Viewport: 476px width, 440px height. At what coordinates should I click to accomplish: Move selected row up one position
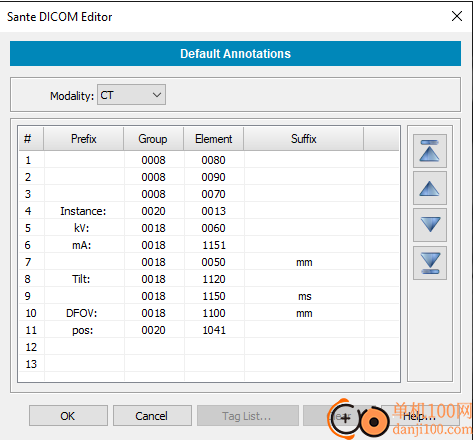click(x=430, y=188)
